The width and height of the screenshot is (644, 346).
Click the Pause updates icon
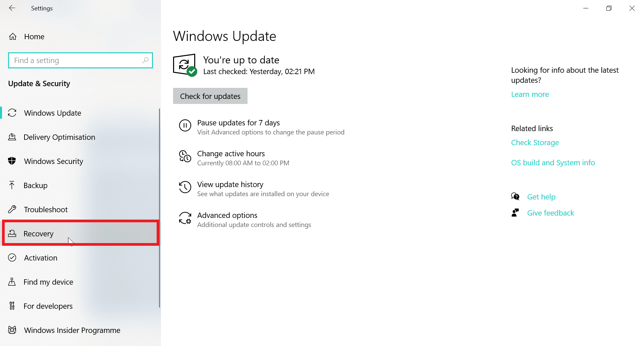[185, 125]
